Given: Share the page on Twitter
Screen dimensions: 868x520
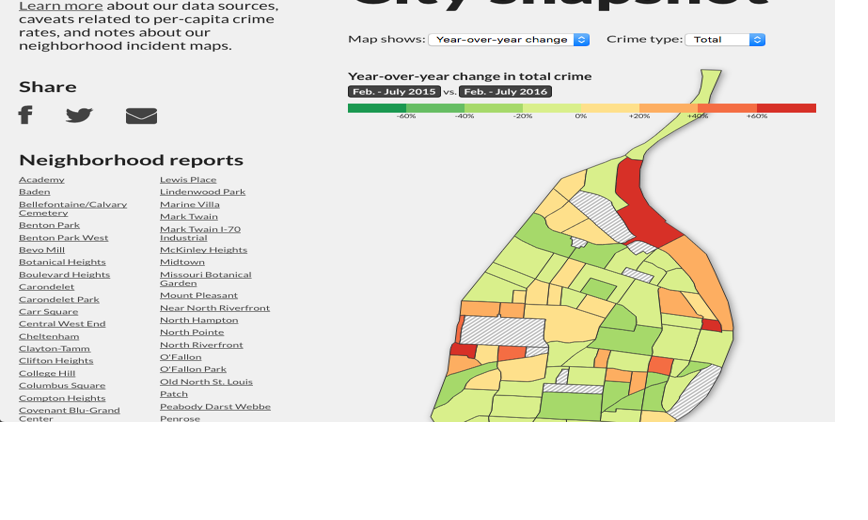Looking at the screenshot, I should pos(79,115).
